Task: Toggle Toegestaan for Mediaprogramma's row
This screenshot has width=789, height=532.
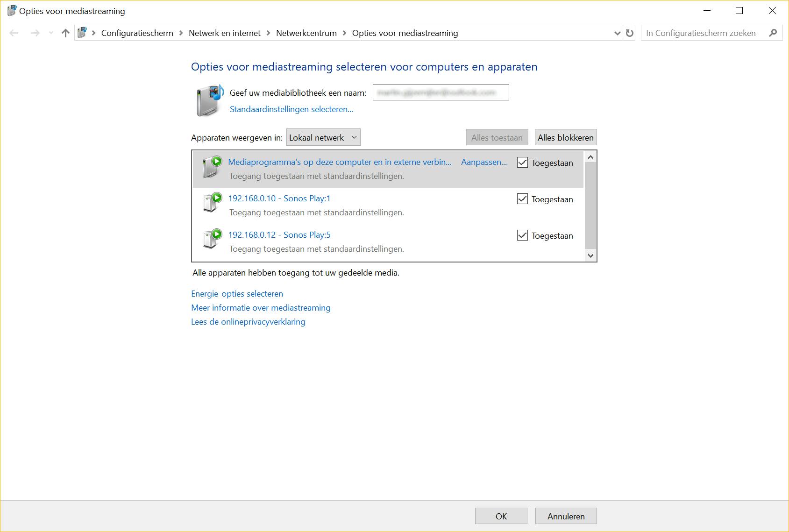Action: coord(522,163)
